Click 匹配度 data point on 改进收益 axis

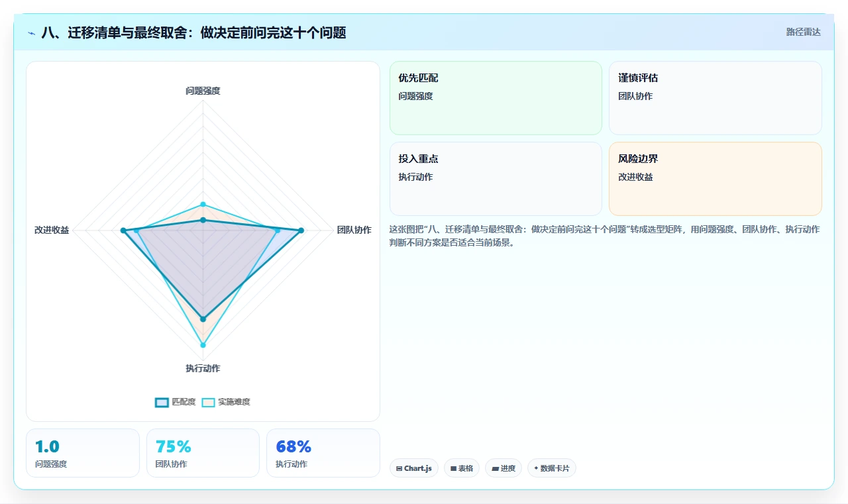coord(123,230)
